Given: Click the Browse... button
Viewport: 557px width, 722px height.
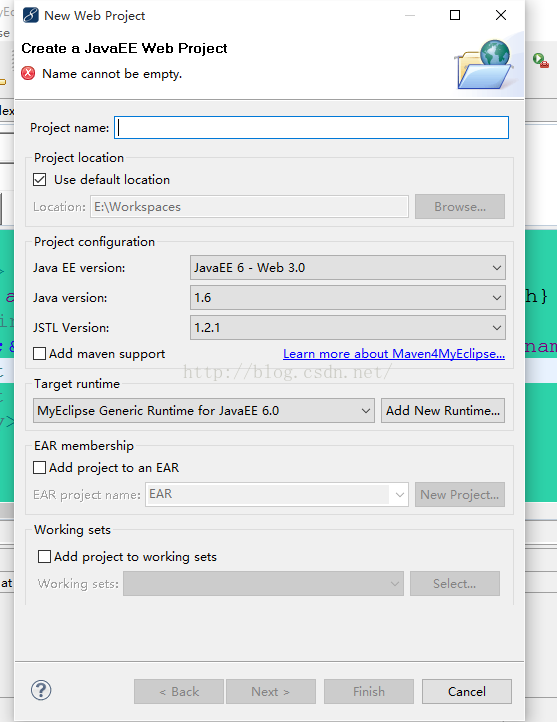Looking at the screenshot, I should click(460, 207).
